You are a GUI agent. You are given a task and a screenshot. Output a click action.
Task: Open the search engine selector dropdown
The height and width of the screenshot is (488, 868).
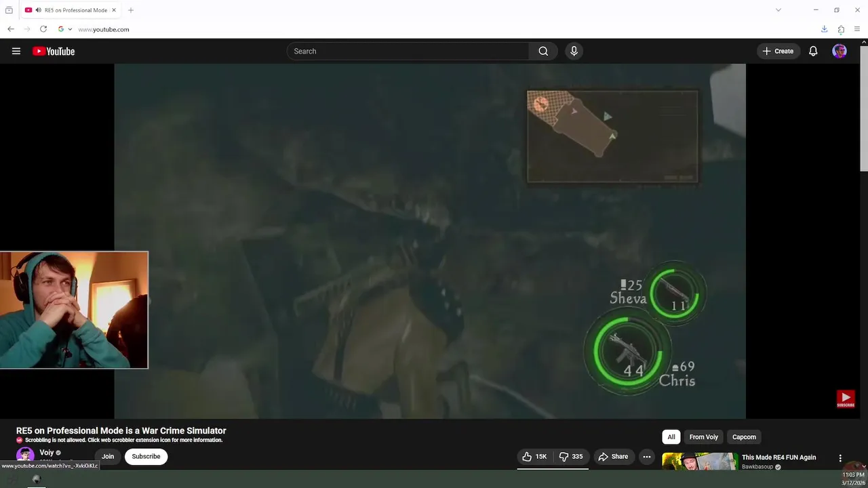coord(65,29)
